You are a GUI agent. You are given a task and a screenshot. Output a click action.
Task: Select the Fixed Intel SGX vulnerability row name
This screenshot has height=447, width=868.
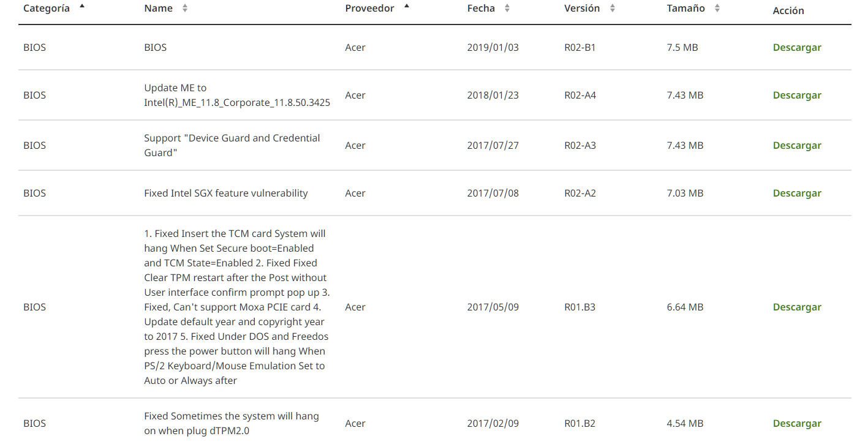[226, 193]
